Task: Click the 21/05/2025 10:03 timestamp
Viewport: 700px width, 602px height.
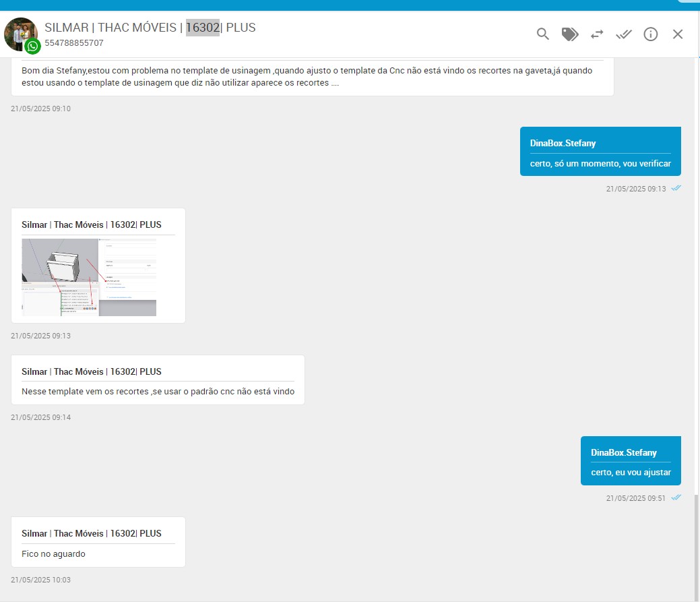Action: [40, 579]
